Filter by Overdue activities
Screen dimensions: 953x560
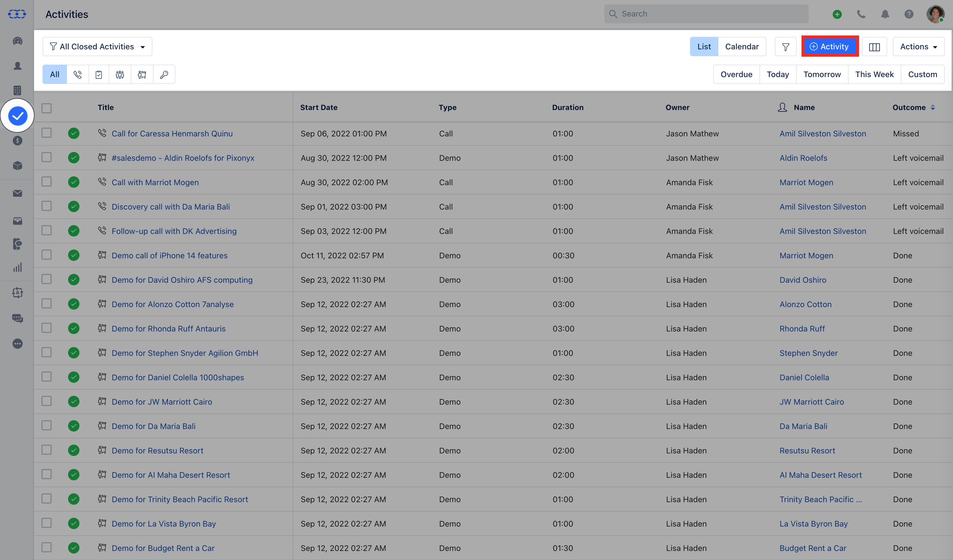[736, 75]
